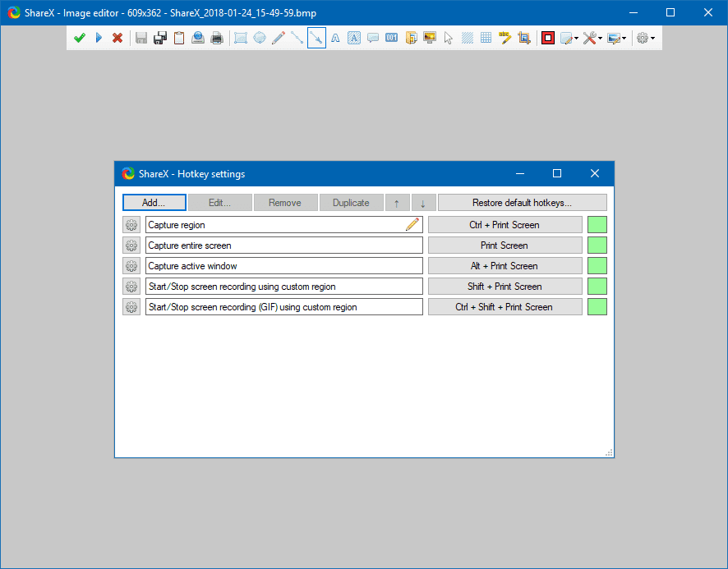Select the Capture entire screen field
Screen dimensions: 728x569
283,245
